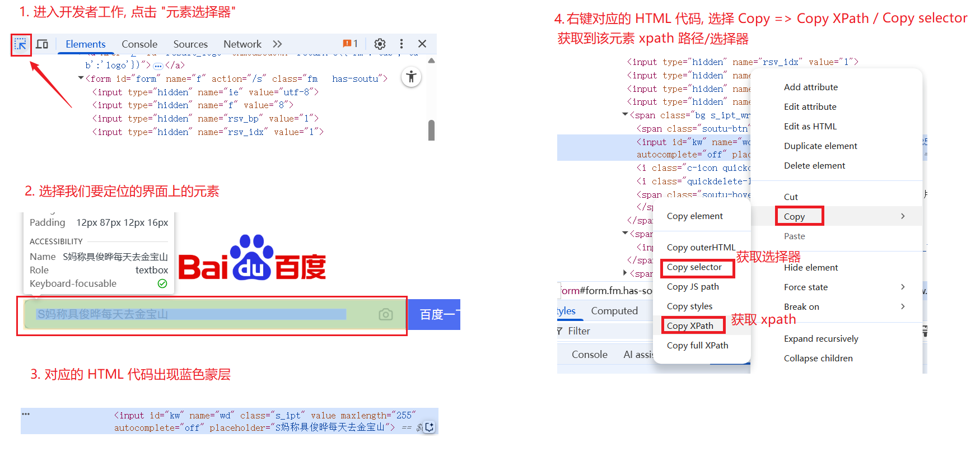Choose Hide element
Image resolution: width=980 pixels, height=456 pixels.
pos(811,267)
